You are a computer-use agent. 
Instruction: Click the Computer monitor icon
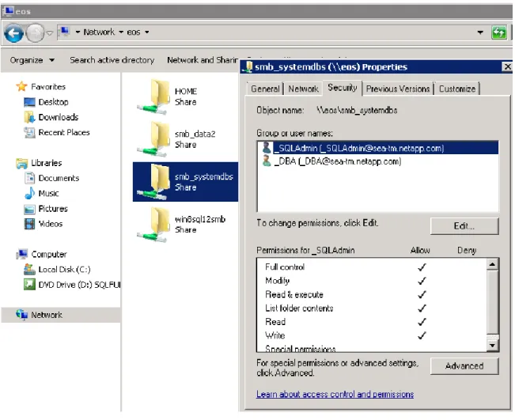point(22,254)
